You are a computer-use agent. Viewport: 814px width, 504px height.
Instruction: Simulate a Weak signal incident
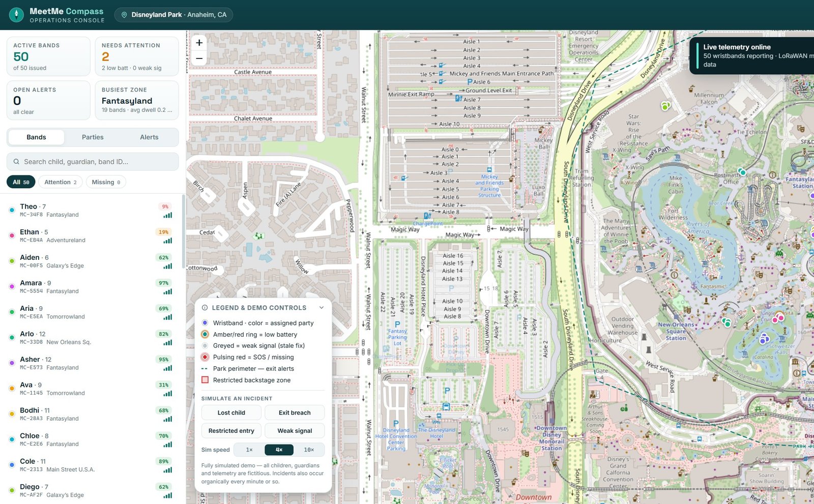pyautogui.click(x=295, y=431)
